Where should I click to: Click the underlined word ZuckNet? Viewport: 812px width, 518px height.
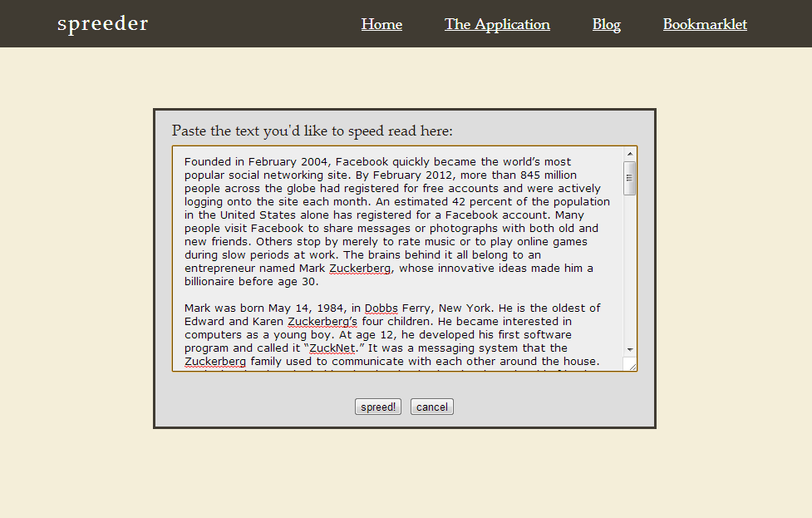(x=332, y=348)
